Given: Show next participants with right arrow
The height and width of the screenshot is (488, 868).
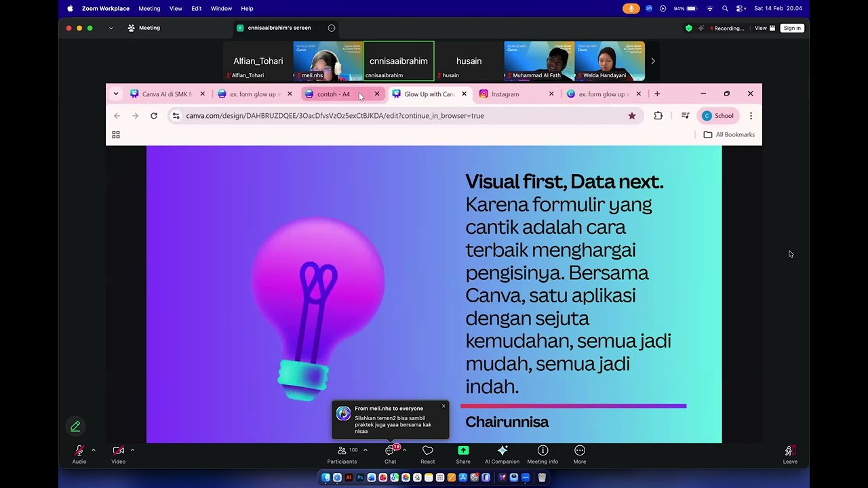Looking at the screenshot, I should pos(653,61).
